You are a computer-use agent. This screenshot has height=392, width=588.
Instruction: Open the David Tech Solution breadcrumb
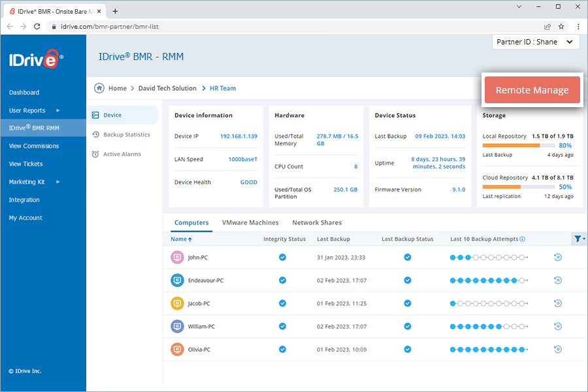pyautogui.click(x=167, y=88)
